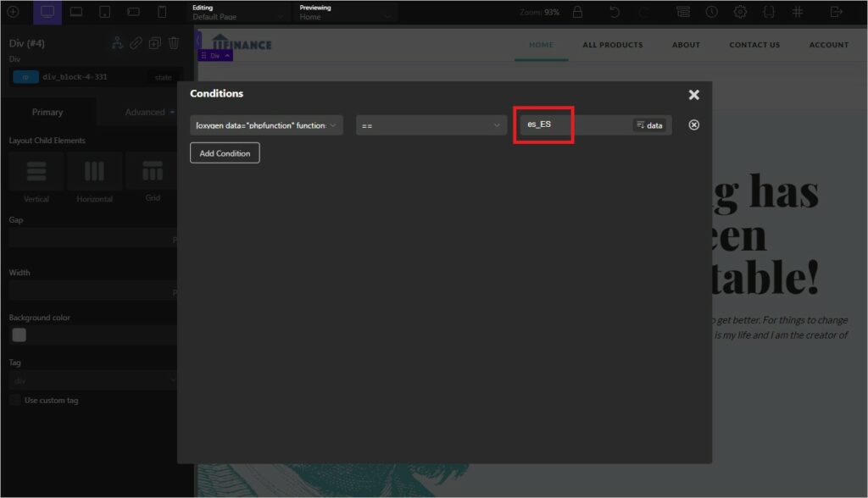Open the history clock icon

point(711,12)
